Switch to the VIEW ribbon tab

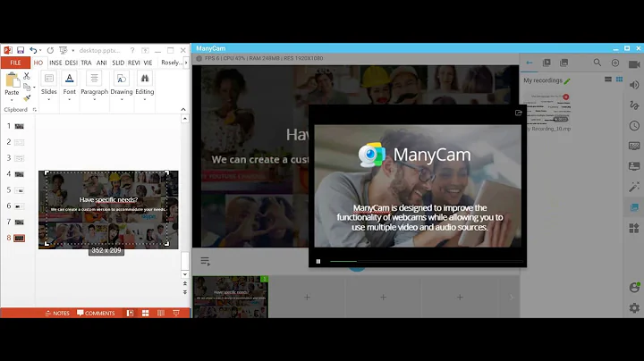click(148, 63)
